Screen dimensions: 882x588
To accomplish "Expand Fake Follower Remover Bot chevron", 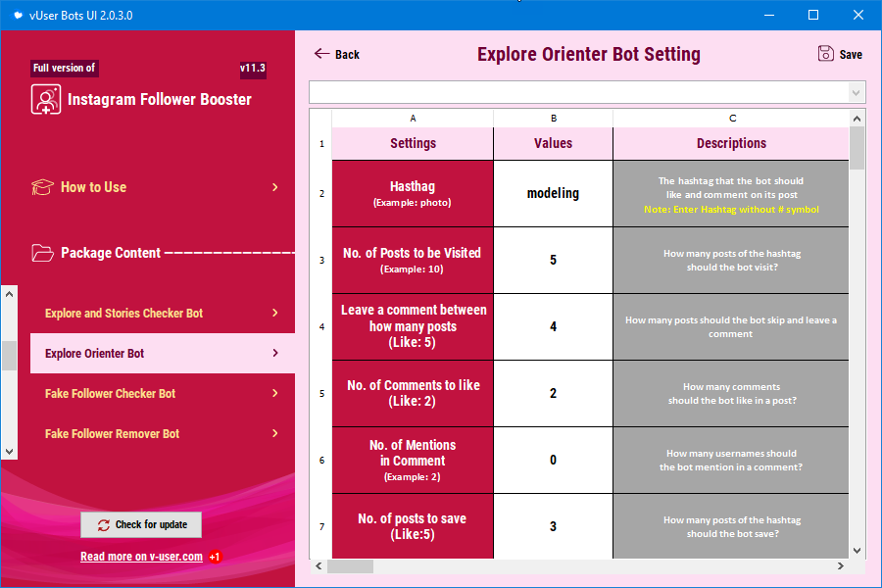I will (275, 433).
